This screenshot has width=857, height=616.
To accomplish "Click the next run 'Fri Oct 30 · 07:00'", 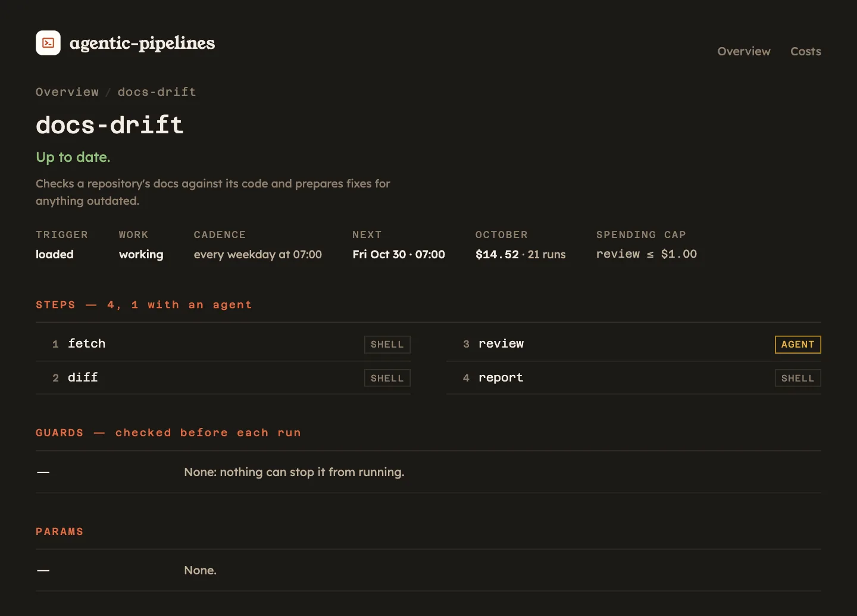I will point(399,254).
